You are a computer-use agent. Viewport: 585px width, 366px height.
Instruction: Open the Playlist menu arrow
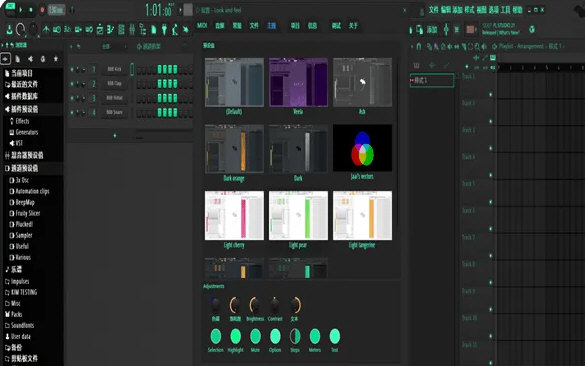412,47
